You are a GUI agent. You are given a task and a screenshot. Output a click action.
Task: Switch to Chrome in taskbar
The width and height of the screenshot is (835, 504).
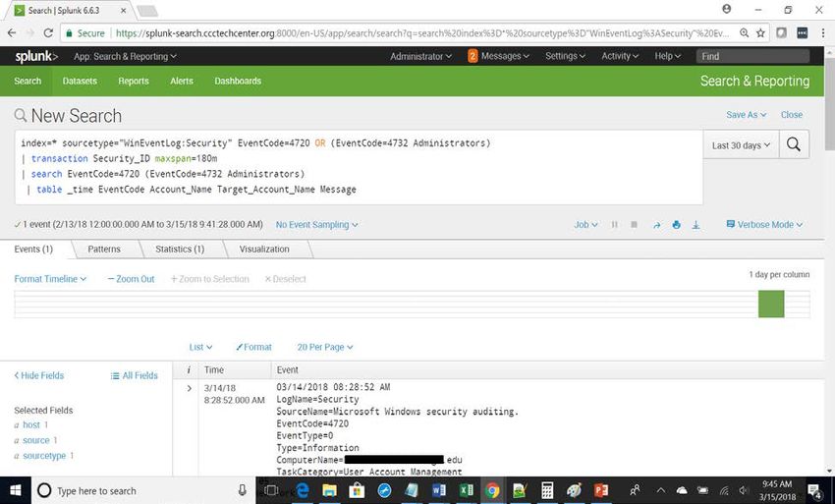point(492,490)
